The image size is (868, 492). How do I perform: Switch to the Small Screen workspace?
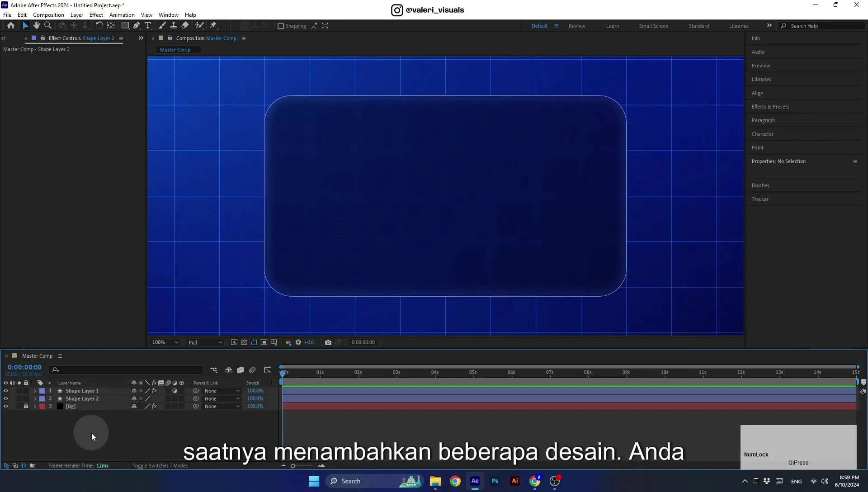[653, 26]
